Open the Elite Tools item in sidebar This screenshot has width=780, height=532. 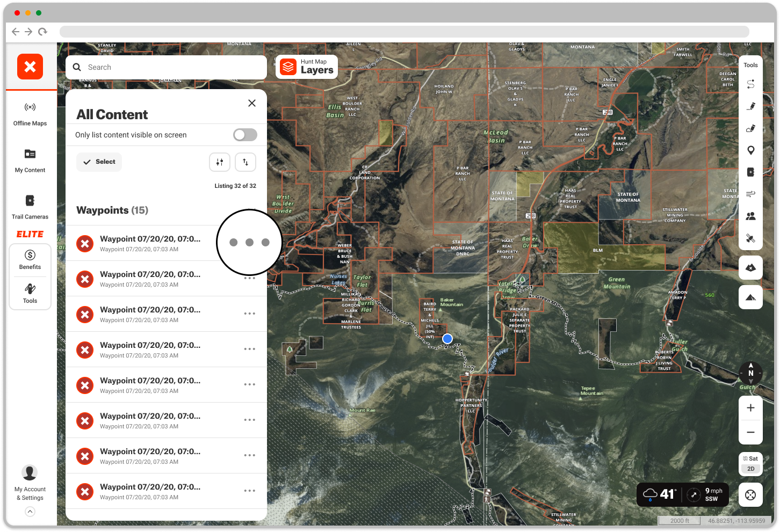click(30, 294)
